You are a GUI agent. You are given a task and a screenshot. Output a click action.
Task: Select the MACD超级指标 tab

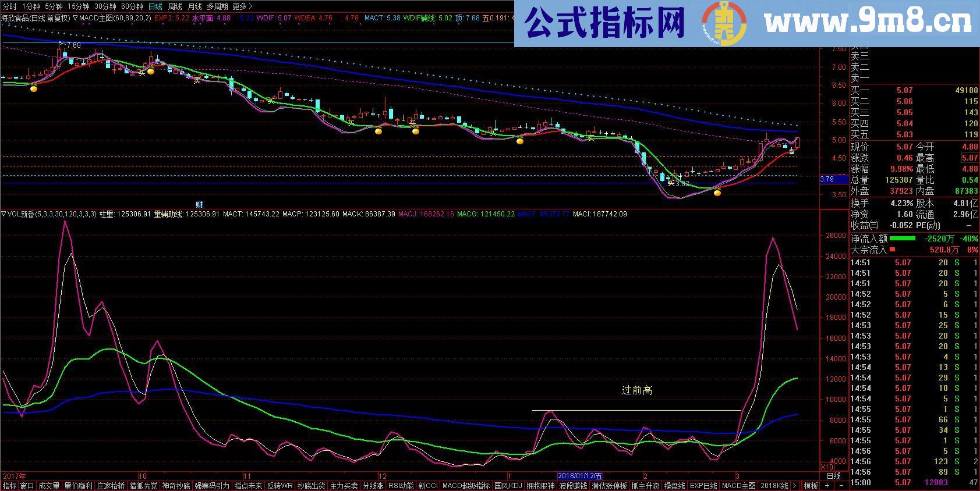pyautogui.click(x=466, y=486)
